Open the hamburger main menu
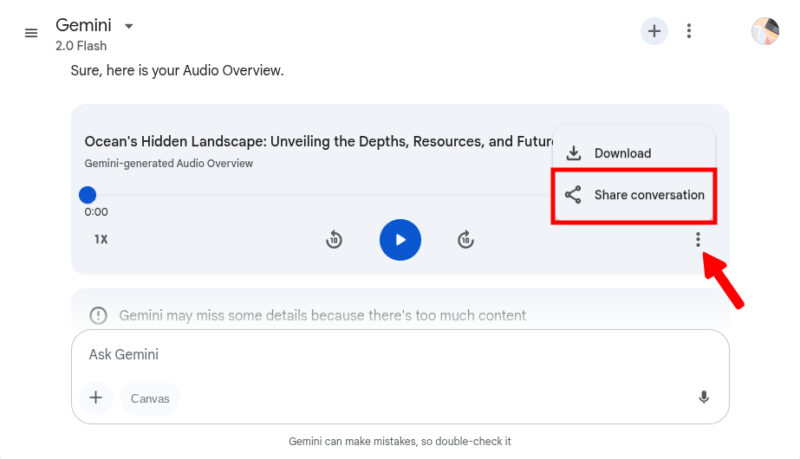Viewport: 800px width, 459px height. tap(31, 33)
